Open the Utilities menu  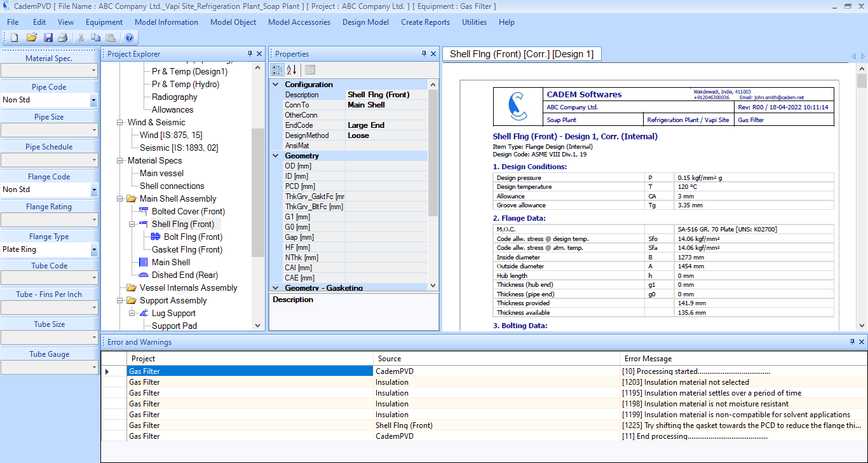(474, 22)
